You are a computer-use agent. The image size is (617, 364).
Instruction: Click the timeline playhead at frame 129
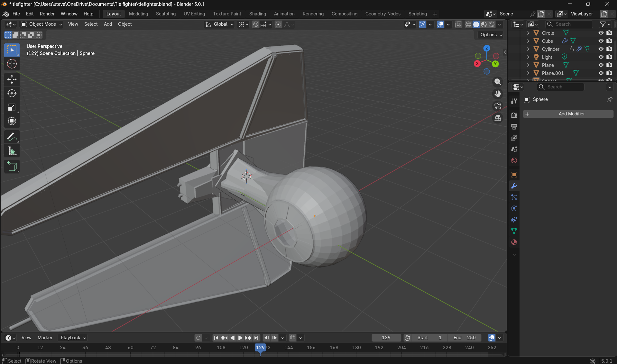coord(260,348)
